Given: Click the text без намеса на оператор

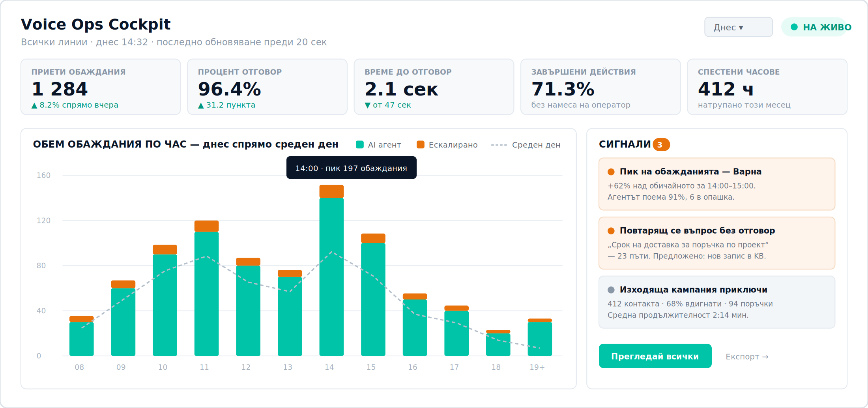Looking at the screenshot, I should coord(581,105).
